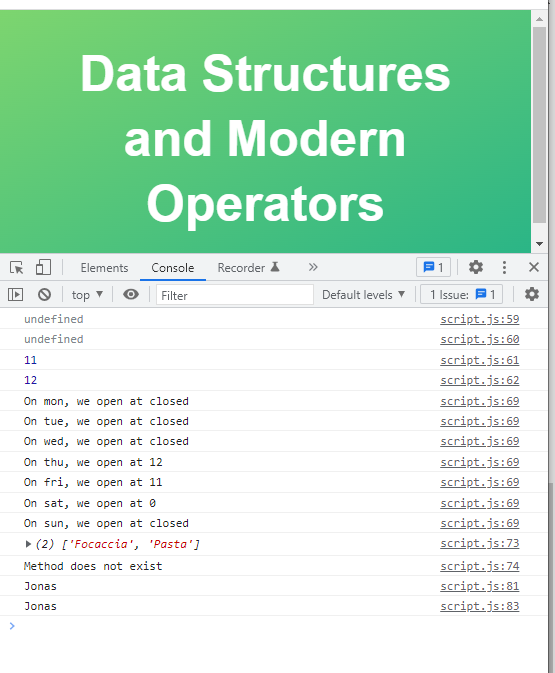Click the script.js:59 source link
Image resolution: width=555 pixels, height=673 pixels.
coord(479,319)
